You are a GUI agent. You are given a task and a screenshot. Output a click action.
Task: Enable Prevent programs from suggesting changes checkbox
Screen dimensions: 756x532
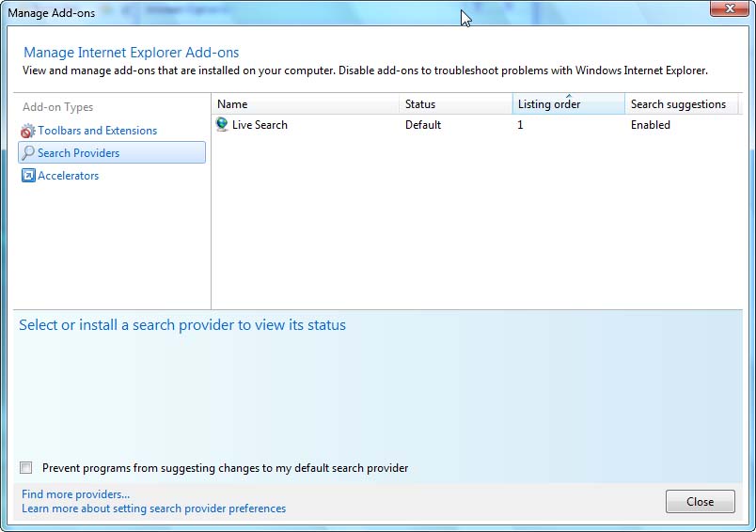26,468
